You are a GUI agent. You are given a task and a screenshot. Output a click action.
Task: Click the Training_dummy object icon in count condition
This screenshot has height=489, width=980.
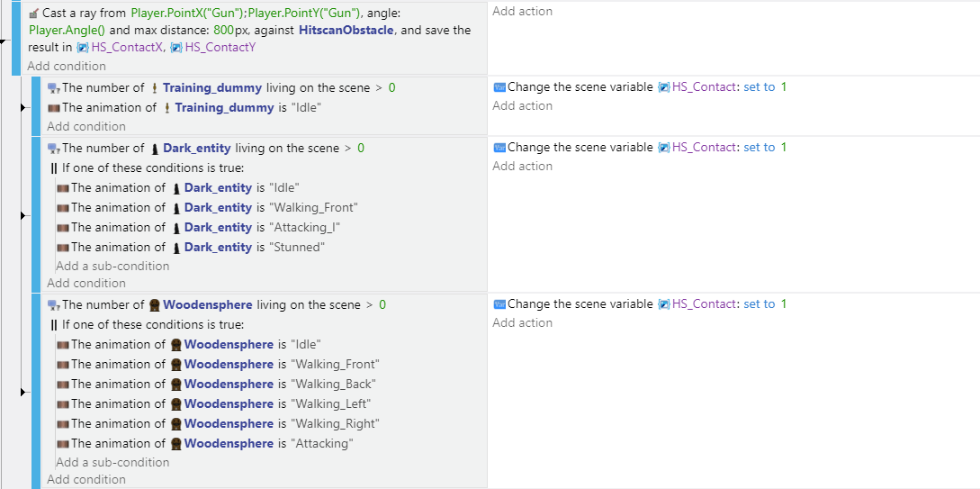[x=154, y=88]
